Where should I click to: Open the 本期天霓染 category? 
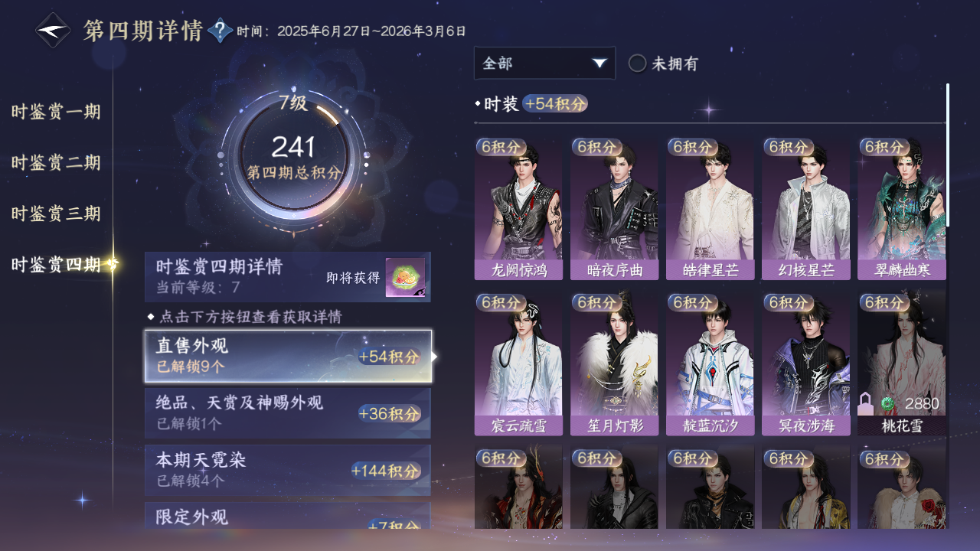coord(288,470)
